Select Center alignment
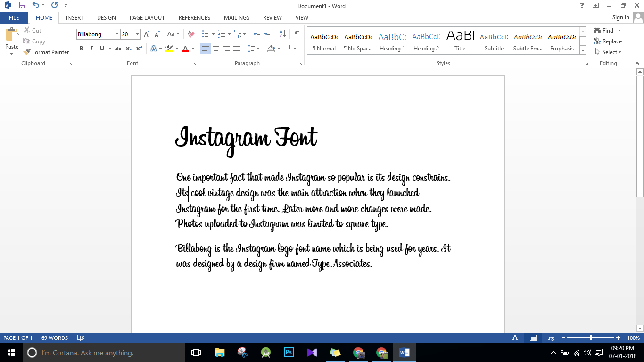 (x=216, y=49)
